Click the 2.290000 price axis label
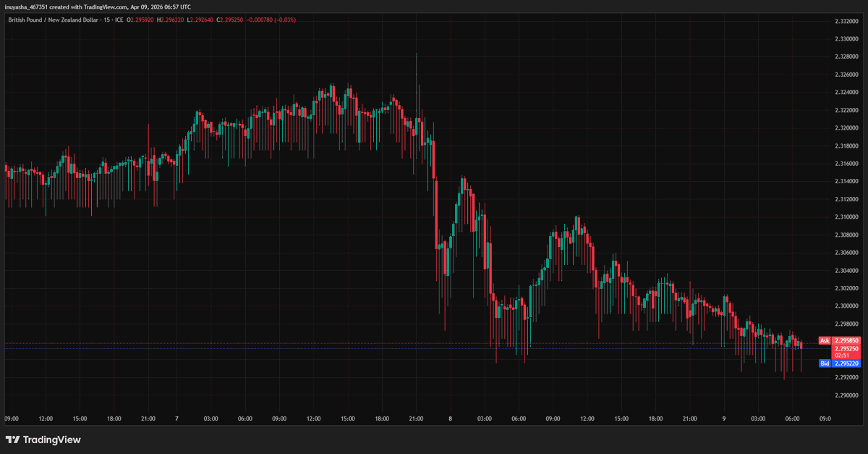This screenshot has width=868, height=454. pos(846,395)
